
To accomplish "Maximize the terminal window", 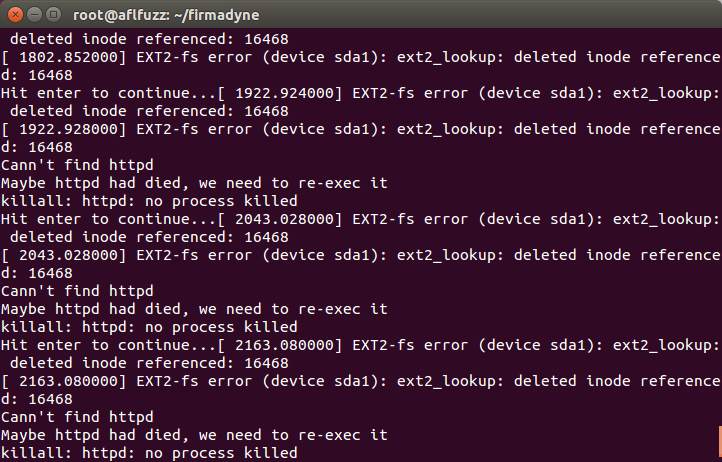I will pyautogui.click(x=51, y=14).
